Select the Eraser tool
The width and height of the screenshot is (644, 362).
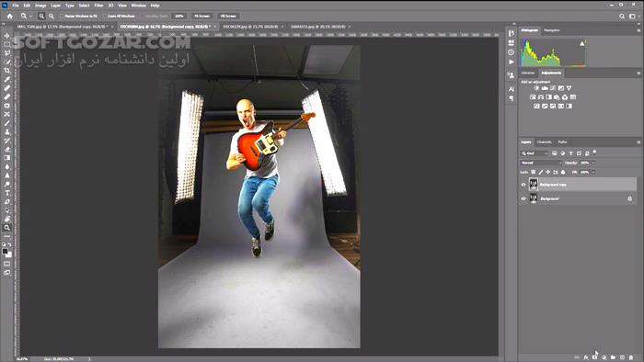[7, 149]
